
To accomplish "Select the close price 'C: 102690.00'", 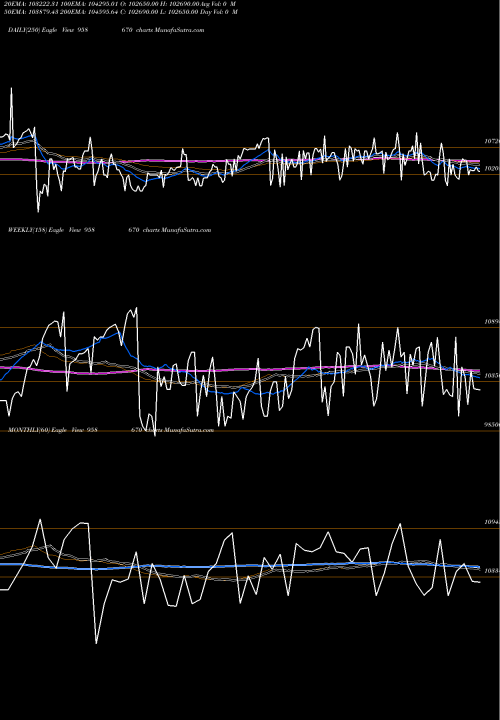I will 139,12.
